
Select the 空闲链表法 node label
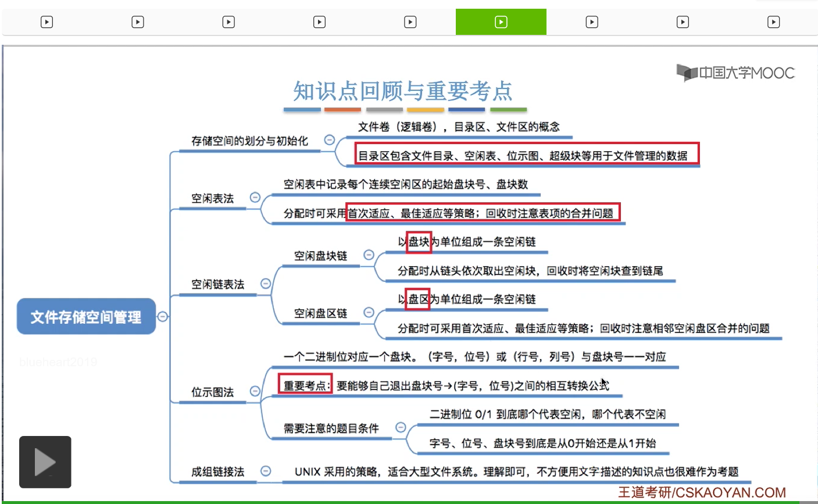(218, 284)
